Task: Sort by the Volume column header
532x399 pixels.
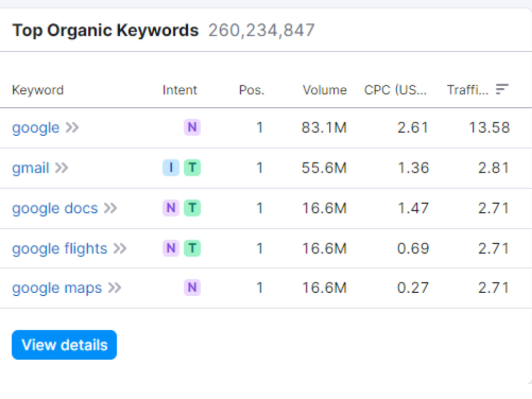Action: click(325, 90)
